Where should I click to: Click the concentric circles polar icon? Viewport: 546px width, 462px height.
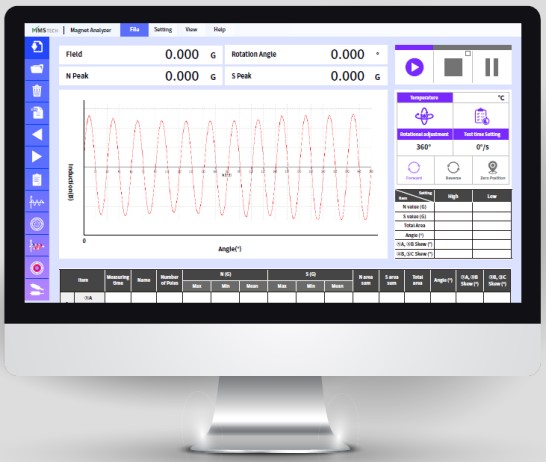pyautogui.click(x=37, y=224)
